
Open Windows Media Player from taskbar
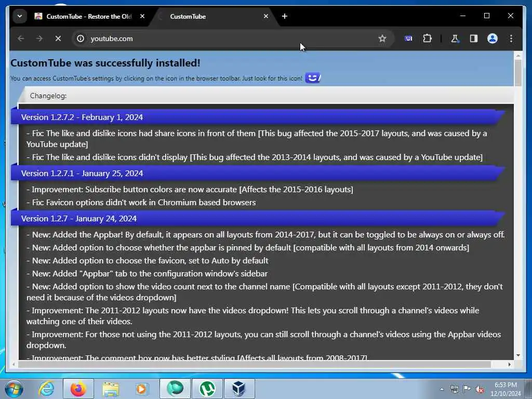(x=141, y=389)
